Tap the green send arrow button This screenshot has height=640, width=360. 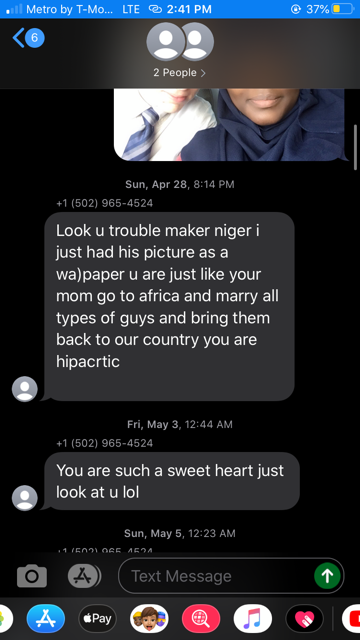pyautogui.click(x=327, y=576)
